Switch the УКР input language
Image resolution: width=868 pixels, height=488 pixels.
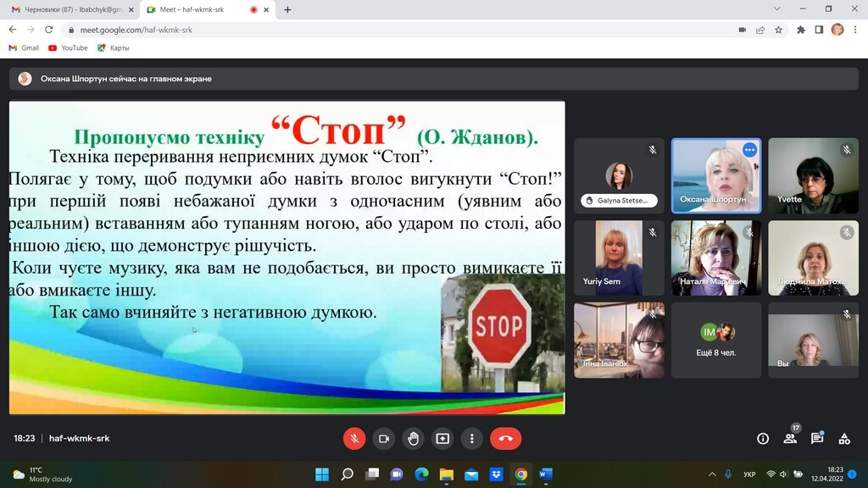click(749, 474)
